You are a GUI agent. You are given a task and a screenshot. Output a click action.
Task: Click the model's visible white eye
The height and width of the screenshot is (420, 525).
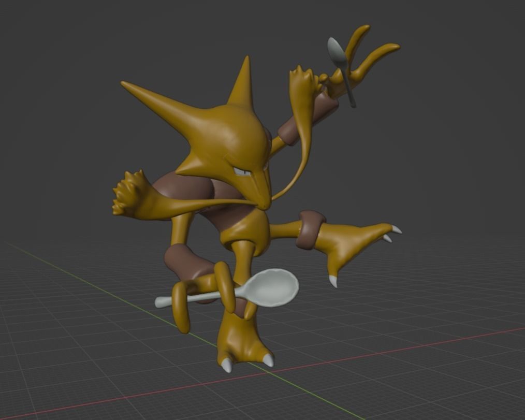click(241, 172)
